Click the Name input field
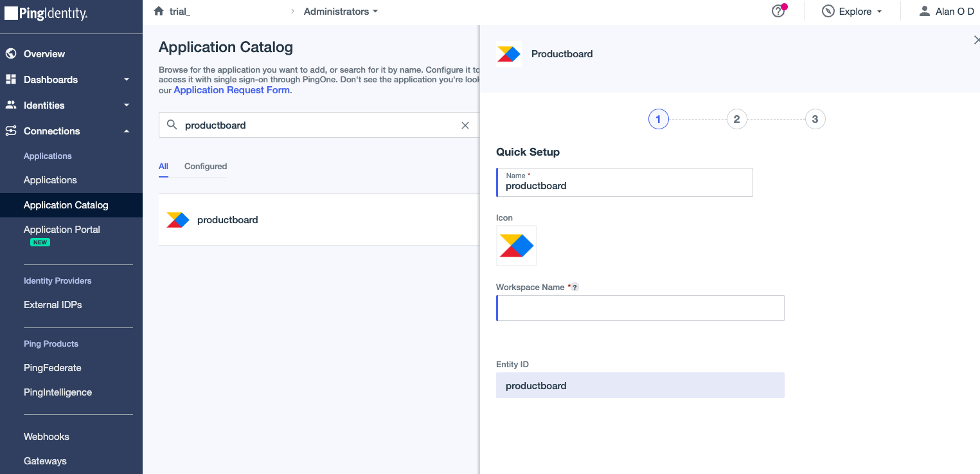The width and height of the screenshot is (980, 474). [624, 182]
